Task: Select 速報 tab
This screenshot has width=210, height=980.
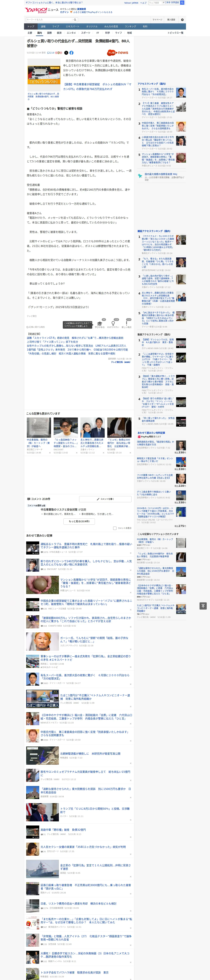Action: 43,27
